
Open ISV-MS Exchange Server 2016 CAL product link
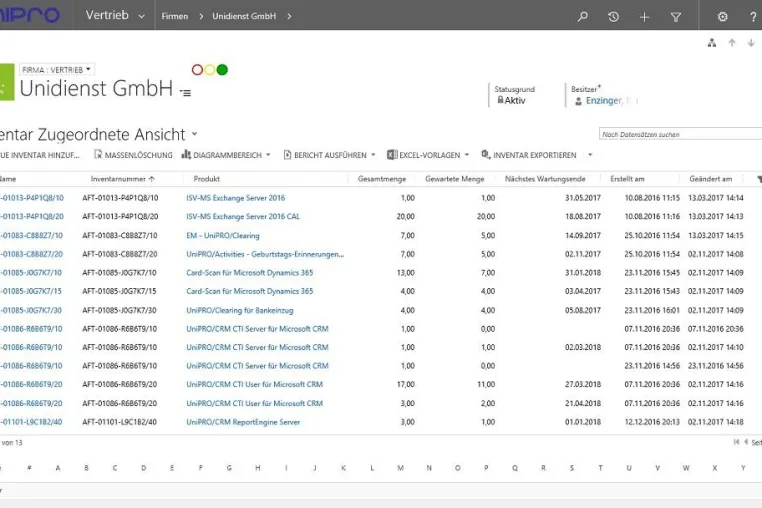243,216
